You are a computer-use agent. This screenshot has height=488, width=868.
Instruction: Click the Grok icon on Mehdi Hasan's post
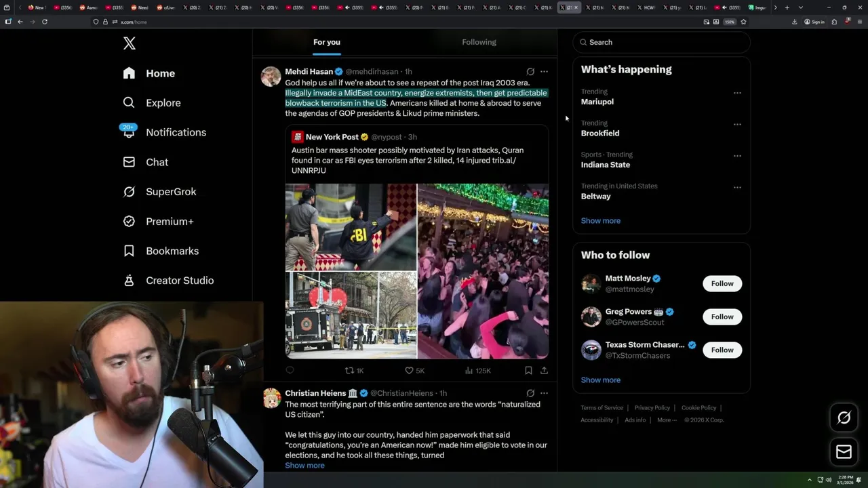tap(530, 71)
